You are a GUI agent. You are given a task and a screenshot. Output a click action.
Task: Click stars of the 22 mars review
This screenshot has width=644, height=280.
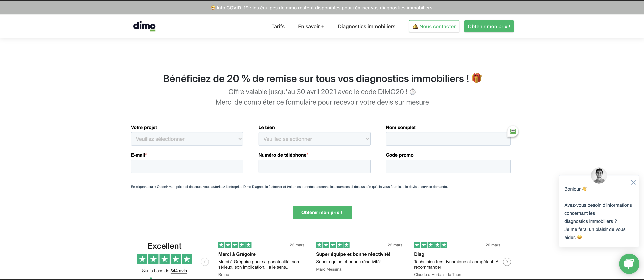[333, 245]
